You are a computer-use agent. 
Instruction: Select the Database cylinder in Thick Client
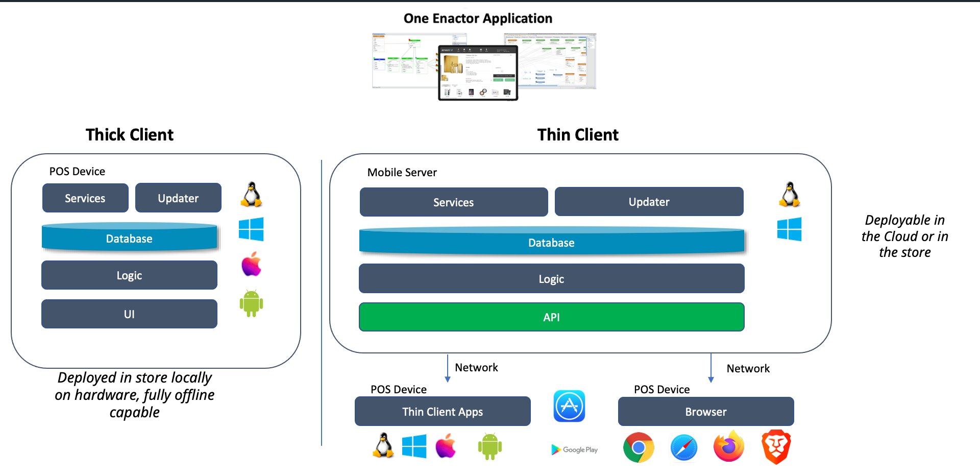(129, 238)
